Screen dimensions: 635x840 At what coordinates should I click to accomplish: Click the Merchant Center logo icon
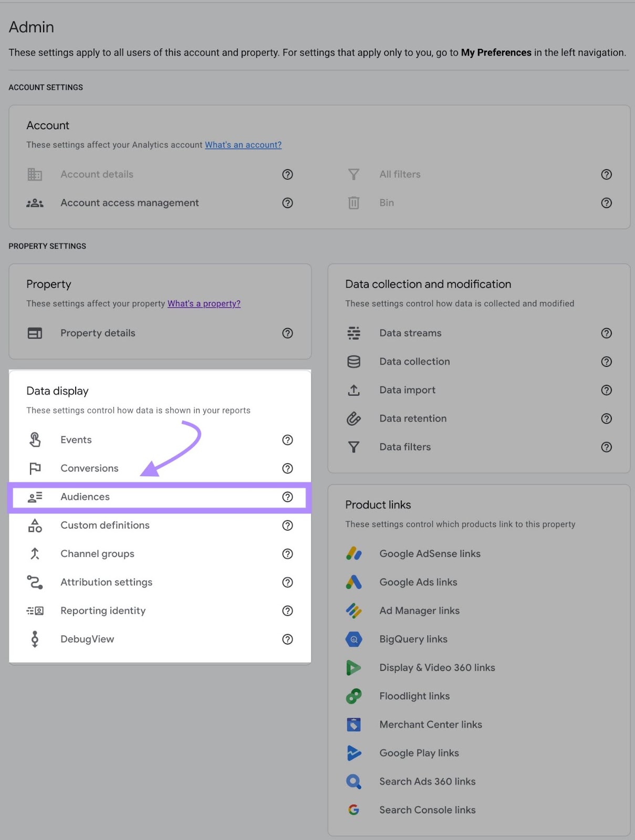pyautogui.click(x=354, y=724)
